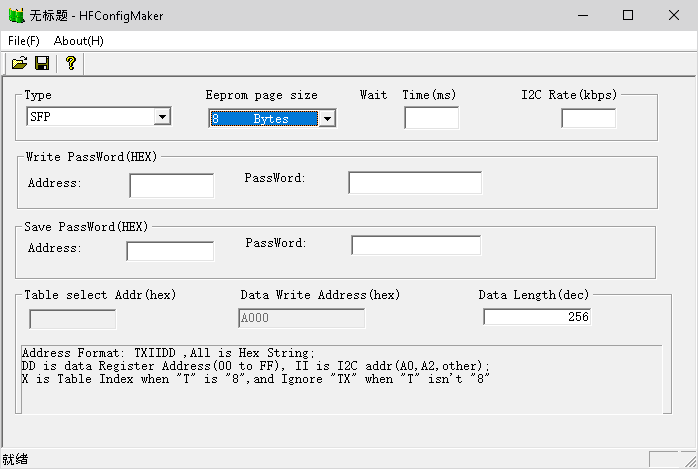698x469 pixels.
Task: Click the Help question mark icon
Action: tap(70, 63)
